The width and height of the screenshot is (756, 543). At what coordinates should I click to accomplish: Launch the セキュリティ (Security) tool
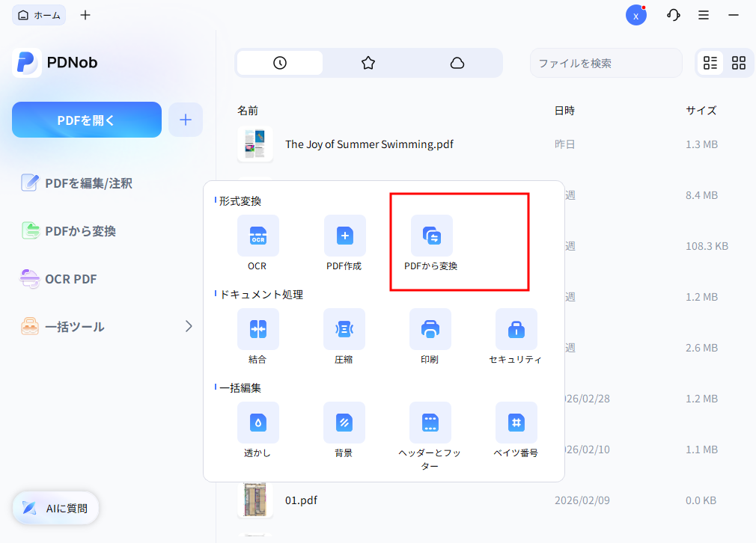point(516,337)
